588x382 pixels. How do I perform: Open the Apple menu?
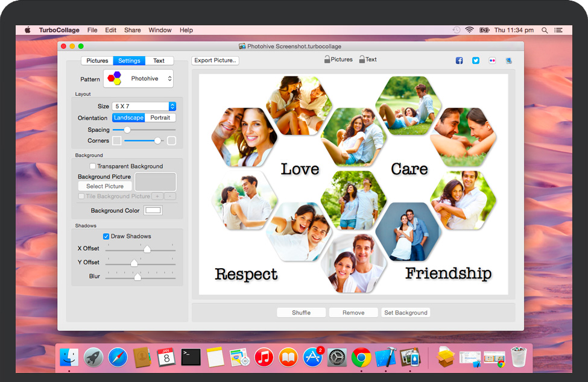coord(27,30)
